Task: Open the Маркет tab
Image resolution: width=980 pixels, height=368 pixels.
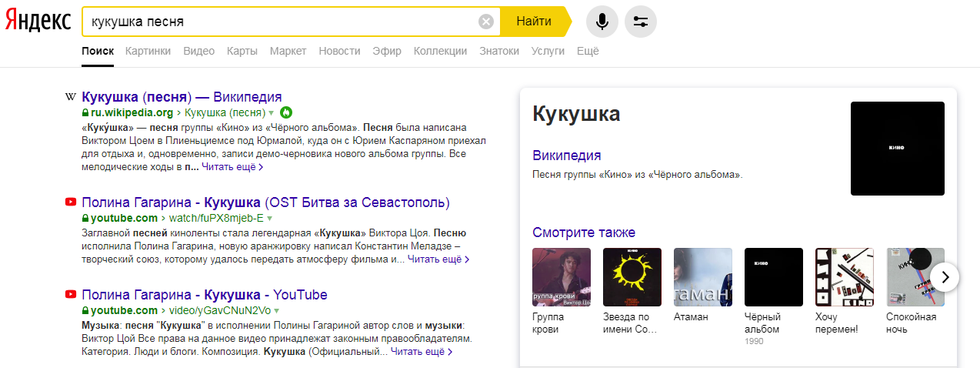Action: (x=288, y=51)
